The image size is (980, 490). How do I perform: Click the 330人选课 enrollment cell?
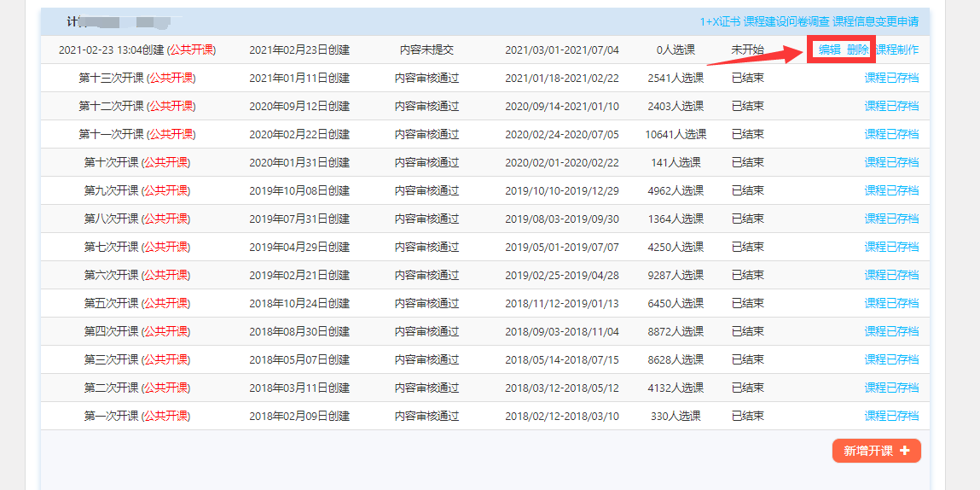676,416
